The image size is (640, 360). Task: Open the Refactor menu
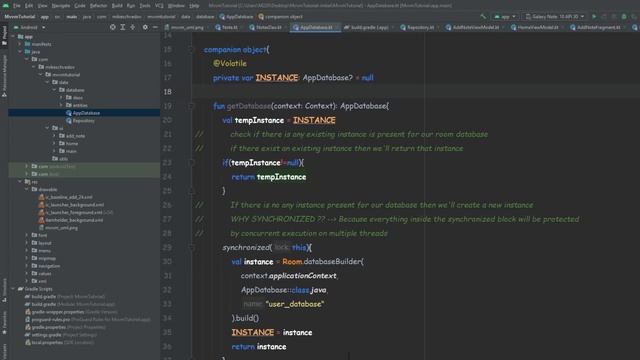coord(98,6)
